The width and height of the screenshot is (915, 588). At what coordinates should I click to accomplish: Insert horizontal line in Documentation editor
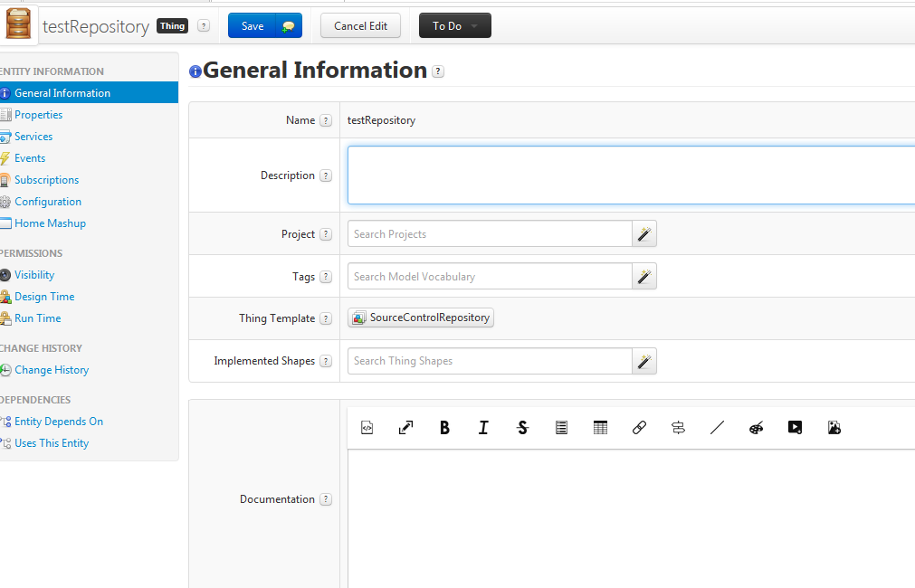[x=717, y=428]
